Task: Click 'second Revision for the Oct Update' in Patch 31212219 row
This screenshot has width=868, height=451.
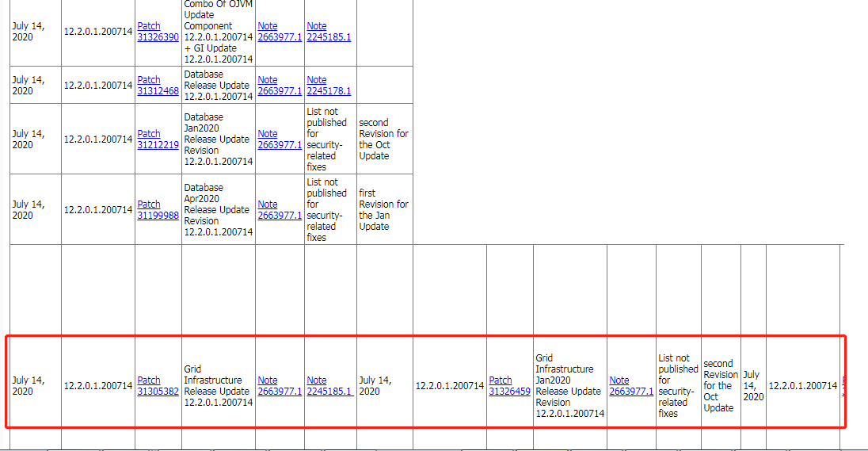Action: tap(383, 139)
